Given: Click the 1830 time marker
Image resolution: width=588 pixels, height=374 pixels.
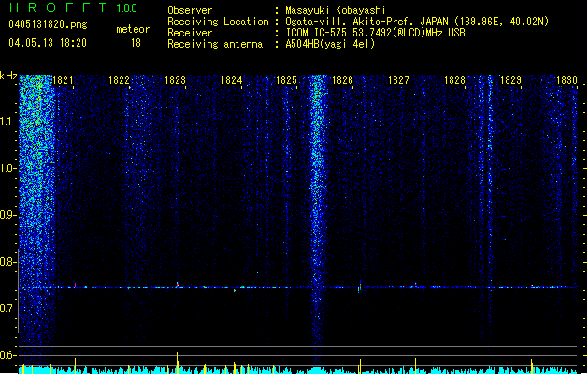Looking at the screenshot, I should click(566, 80).
